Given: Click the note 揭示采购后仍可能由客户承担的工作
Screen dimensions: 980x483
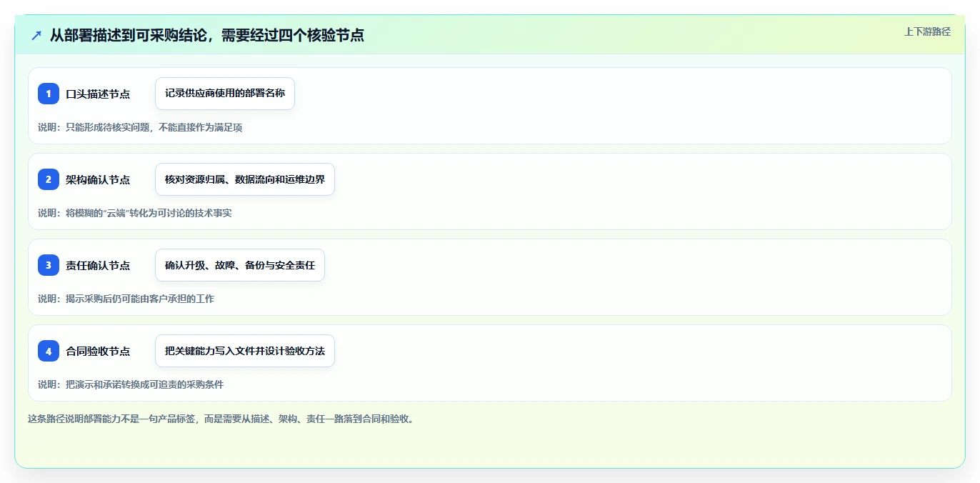Looking at the screenshot, I should (126, 299).
